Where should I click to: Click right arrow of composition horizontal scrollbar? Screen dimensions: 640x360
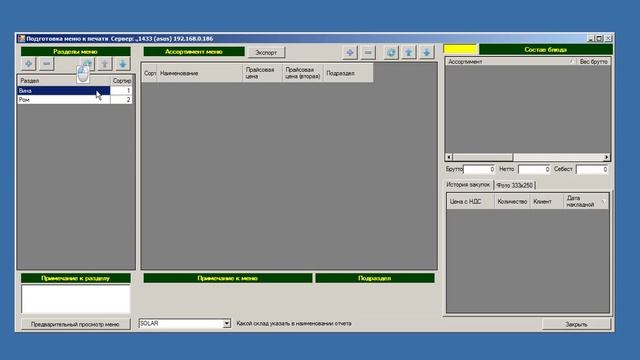(607, 157)
